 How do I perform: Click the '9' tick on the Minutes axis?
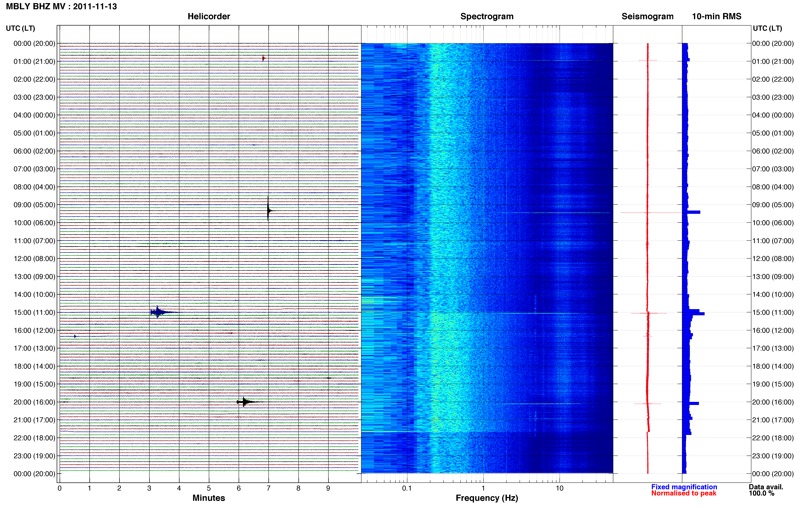328,488
